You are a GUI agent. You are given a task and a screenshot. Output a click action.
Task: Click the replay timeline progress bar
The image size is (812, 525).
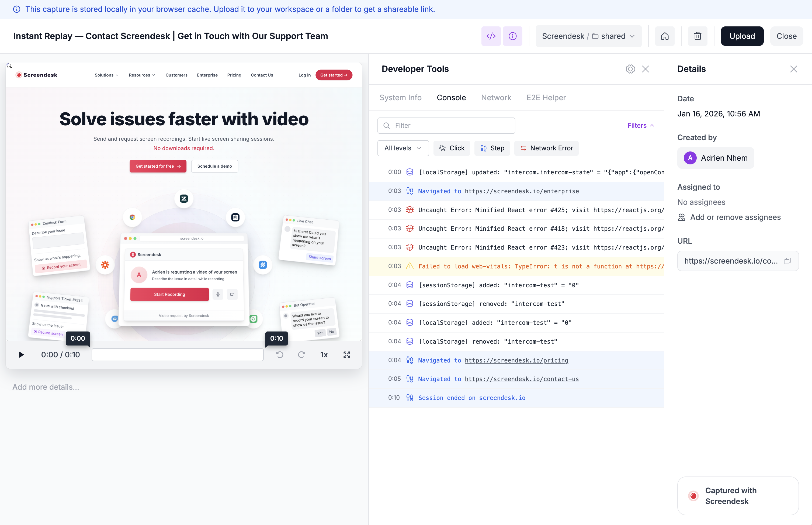click(177, 355)
